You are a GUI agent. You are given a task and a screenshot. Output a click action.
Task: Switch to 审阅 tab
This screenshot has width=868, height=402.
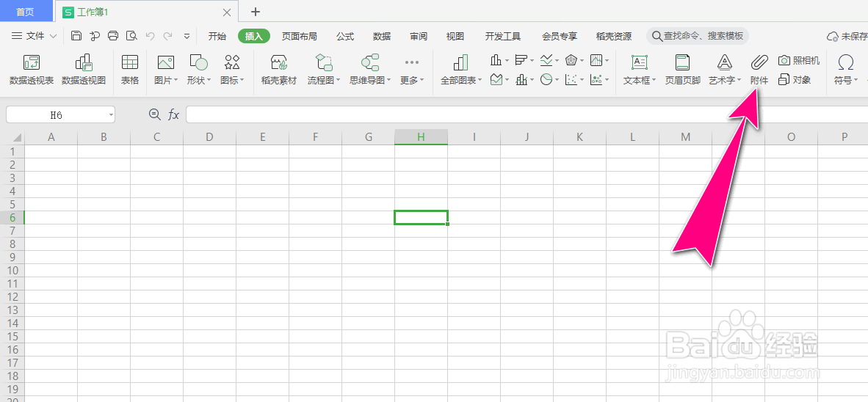419,37
